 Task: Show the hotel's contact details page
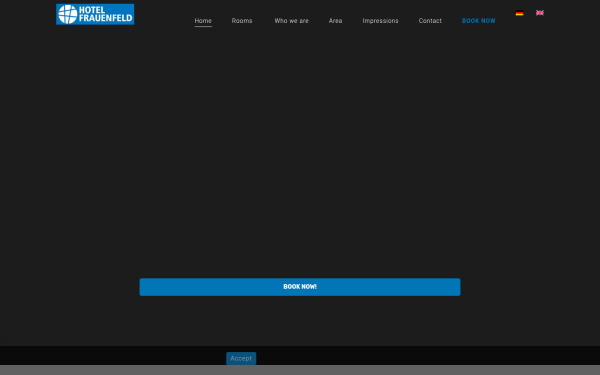430,21
